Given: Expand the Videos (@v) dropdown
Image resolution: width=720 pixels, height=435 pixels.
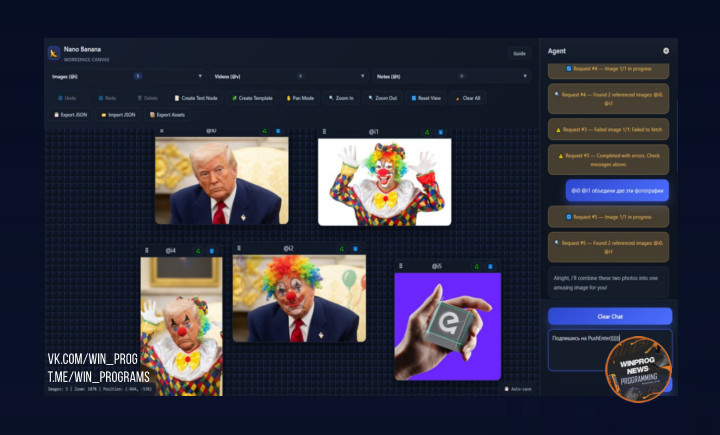Looking at the screenshot, I should [x=289, y=76].
